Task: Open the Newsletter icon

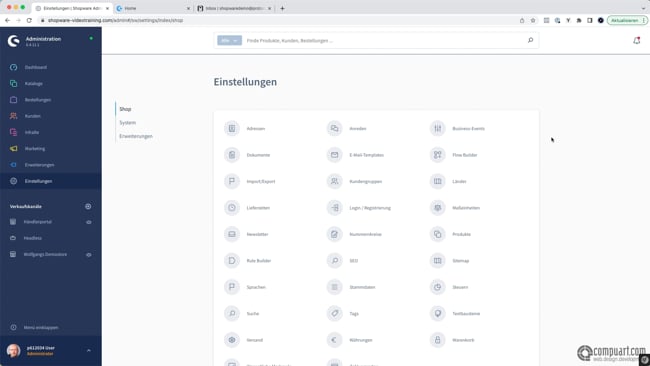Action: (x=232, y=234)
